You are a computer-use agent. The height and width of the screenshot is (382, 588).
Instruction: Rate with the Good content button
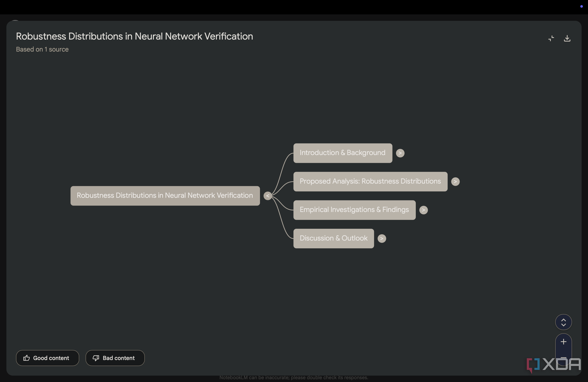(47, 358)
